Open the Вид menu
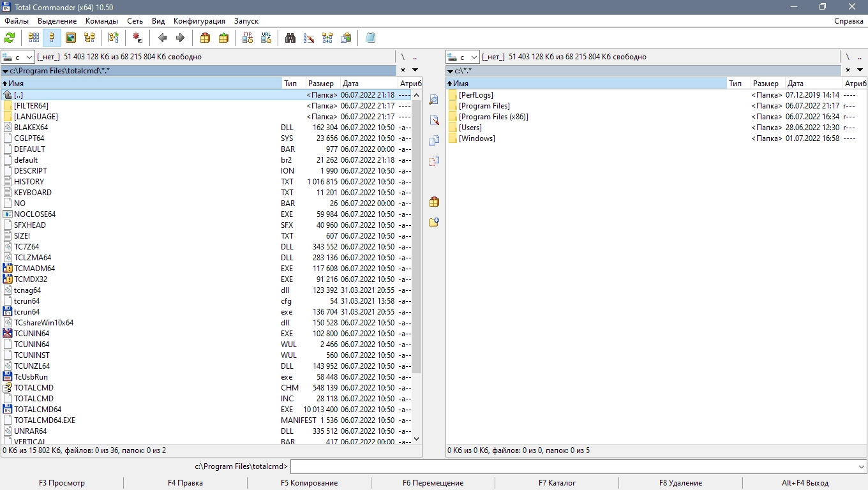868x490 pixels. click(x=158, y=21)
